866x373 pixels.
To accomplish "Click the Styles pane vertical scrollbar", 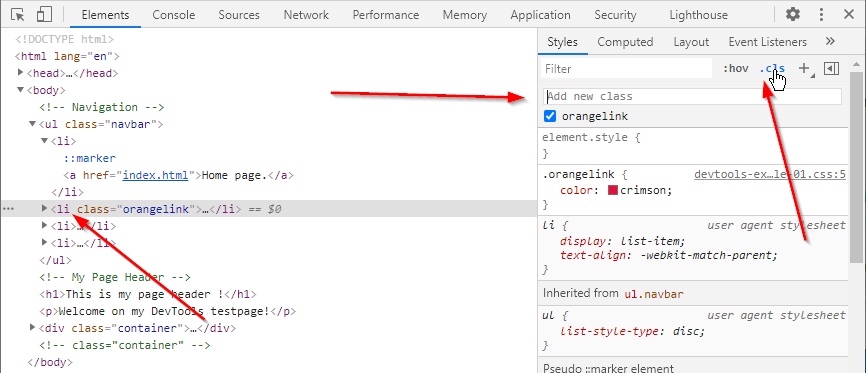I will click(857, 166).
